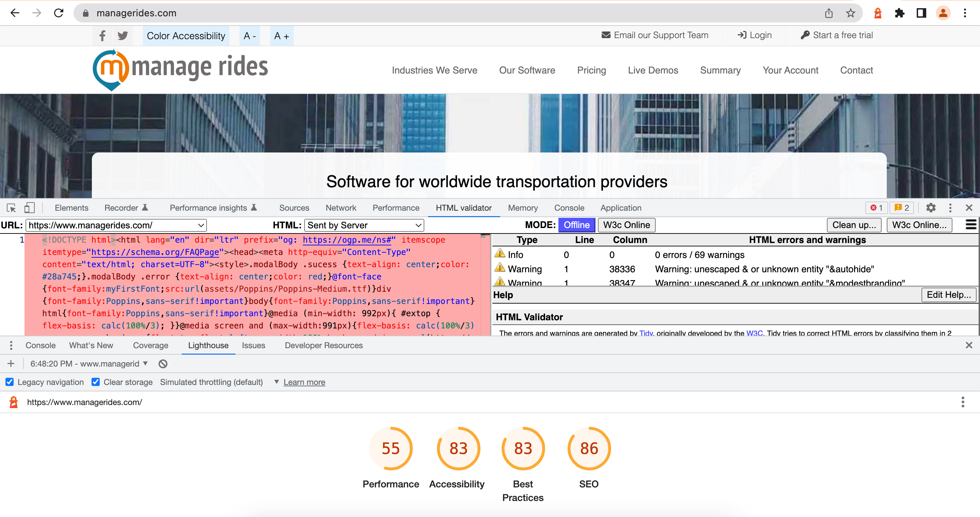Click the Learn more link about throttling

click(304, 382)
